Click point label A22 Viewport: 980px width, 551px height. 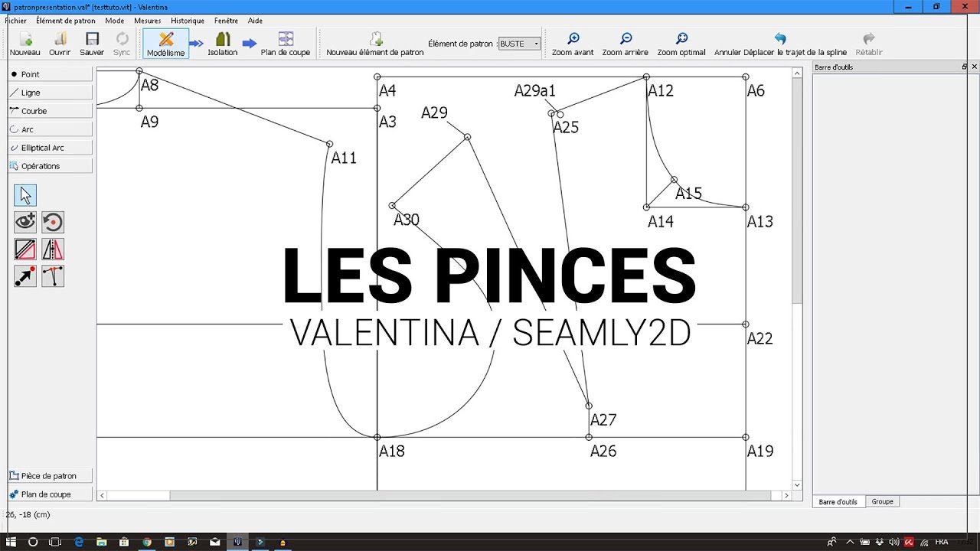(760, 339)
